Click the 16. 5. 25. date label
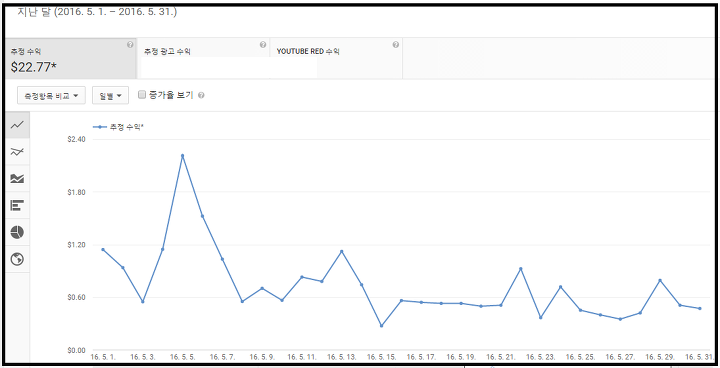Viewport: 720px width, 368px height. tap(580, 357)
